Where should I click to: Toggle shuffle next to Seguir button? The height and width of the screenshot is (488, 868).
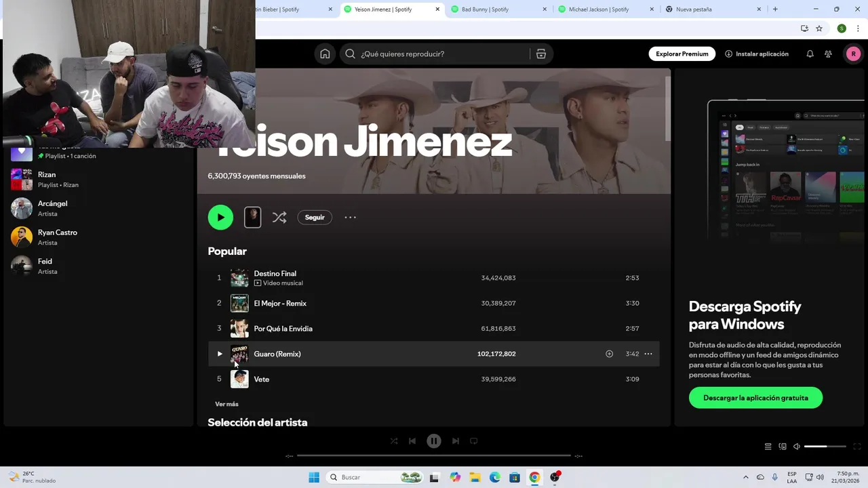coord(279,218)
